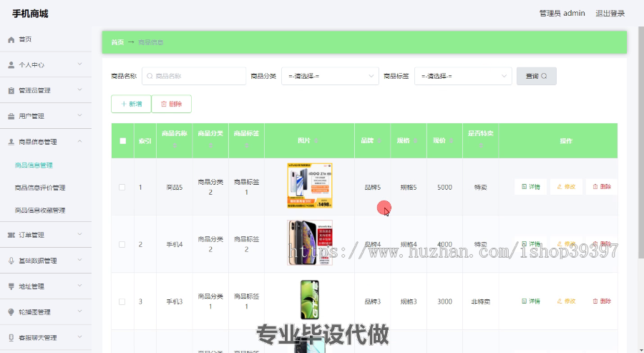Viewport: 644px width, 353px height.
Task: Click sort icon under 商品标签 header
Action: point(246,145)
